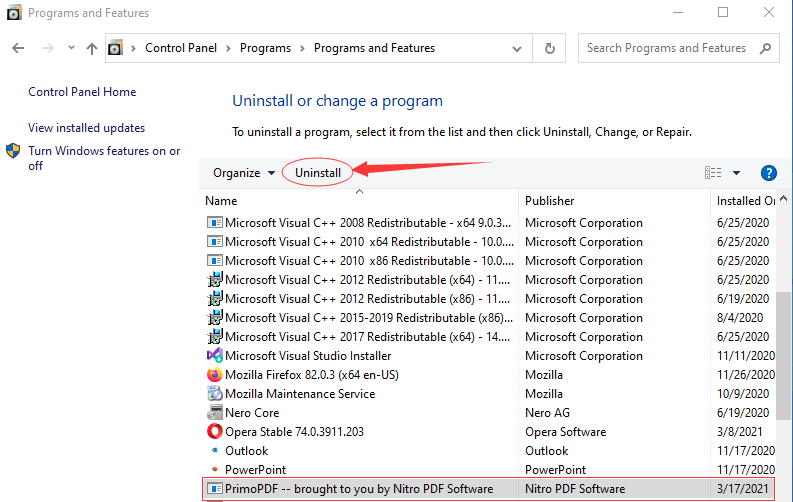Screen dimensions: 793x502
Task: Click the PowerPoint row icon
Action: coord(215,469)
